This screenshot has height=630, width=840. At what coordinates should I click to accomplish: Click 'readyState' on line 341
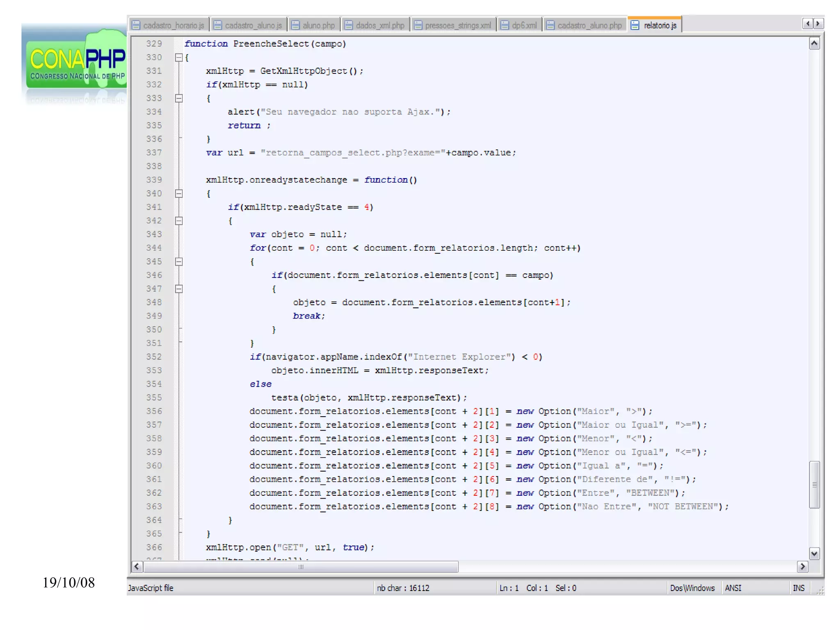[x=315, y=207]
